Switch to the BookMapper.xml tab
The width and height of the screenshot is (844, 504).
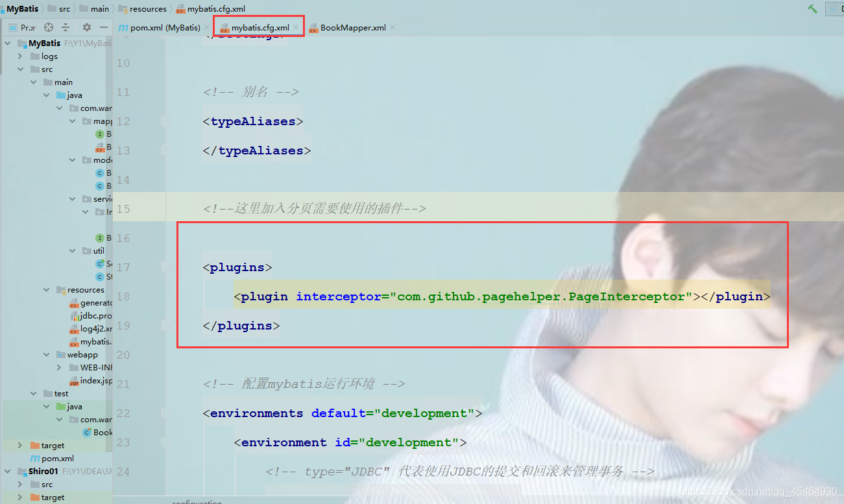coord(348,28)
